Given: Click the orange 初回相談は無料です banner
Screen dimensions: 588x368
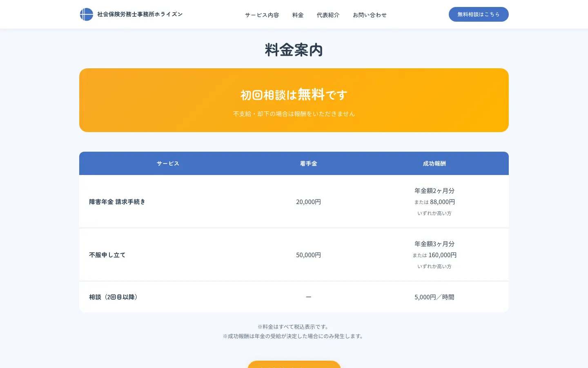Looking at the screenshot, I should click(x=294, y=100).
